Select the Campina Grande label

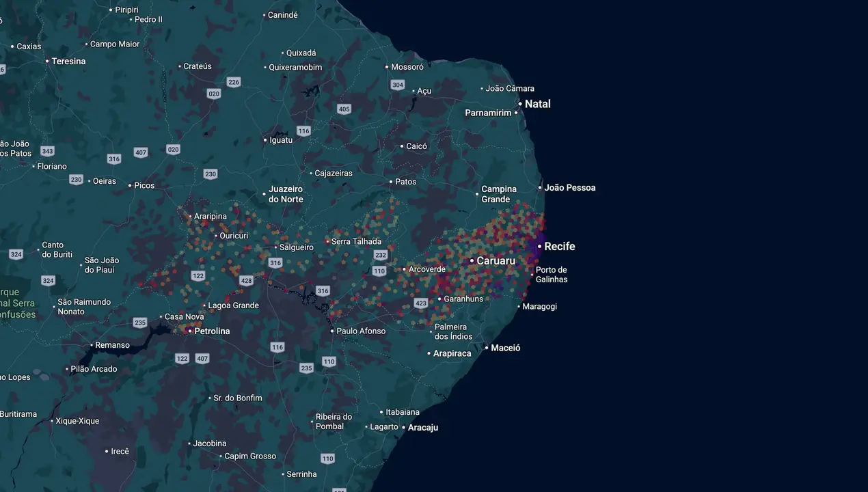click(x=499, y=194)
